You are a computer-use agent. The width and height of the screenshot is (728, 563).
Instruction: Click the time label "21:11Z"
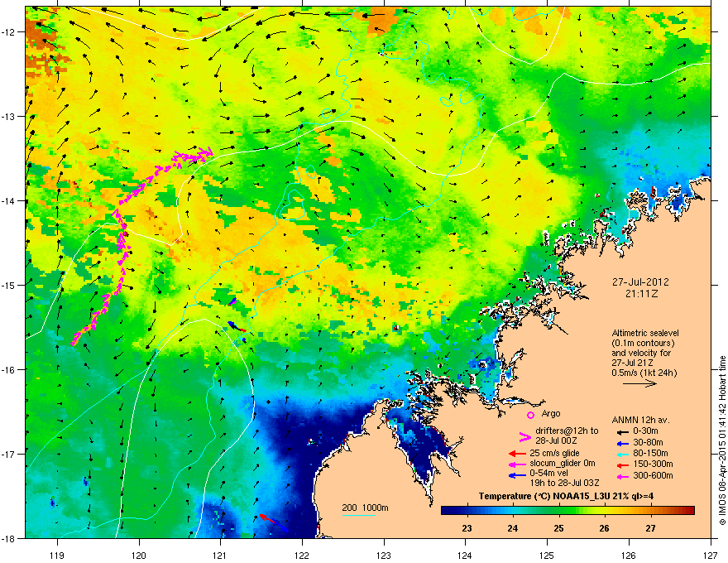(641, 294)
